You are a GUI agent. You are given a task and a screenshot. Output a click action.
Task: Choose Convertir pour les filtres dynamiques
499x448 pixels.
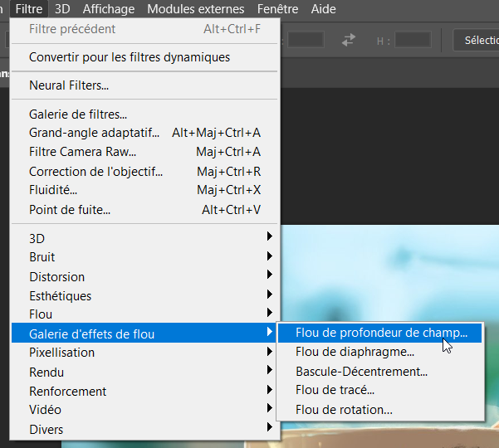pos(130,57)
